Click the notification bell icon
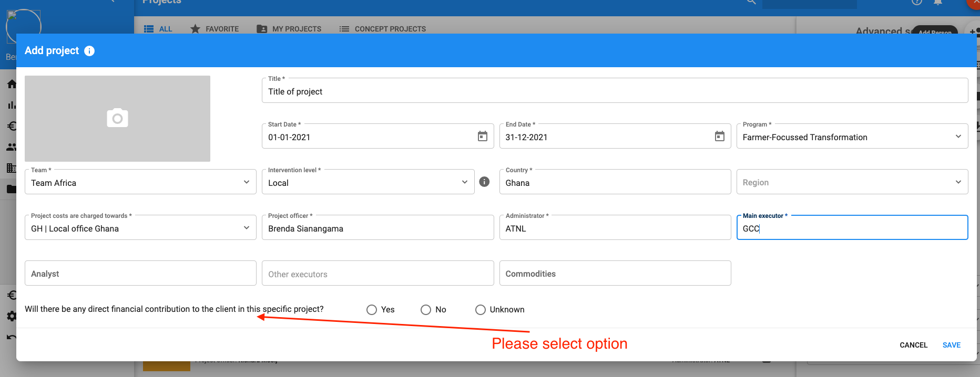Screen dimensions: 980x377 click(937, 2)
